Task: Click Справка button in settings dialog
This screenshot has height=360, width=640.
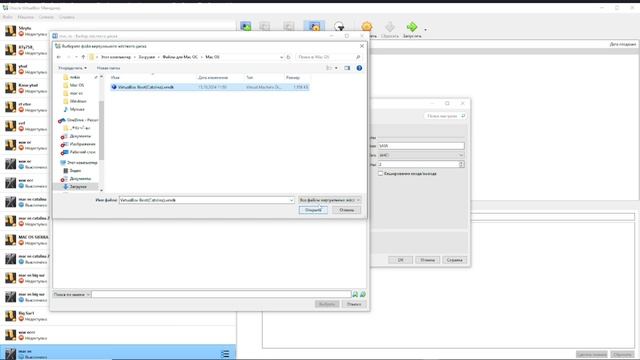Action: (454, 260)
